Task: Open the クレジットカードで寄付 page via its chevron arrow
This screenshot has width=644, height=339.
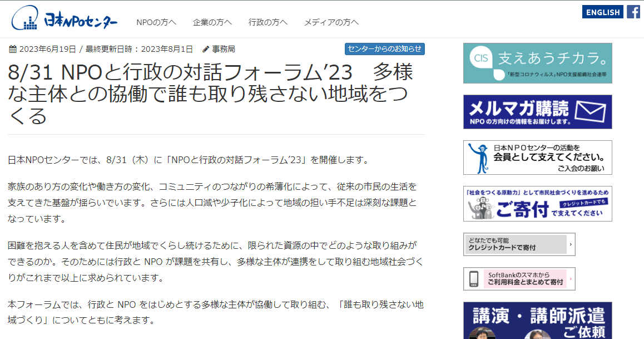Action: 569,244
